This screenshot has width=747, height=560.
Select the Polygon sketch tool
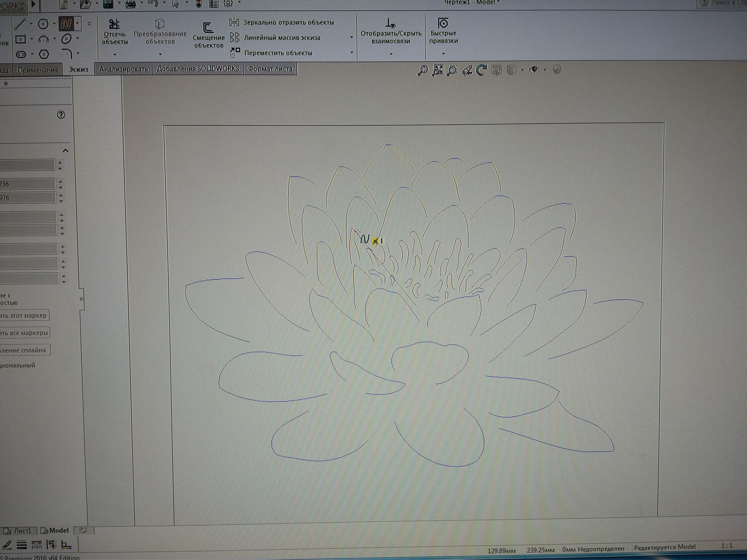point(44,55)
